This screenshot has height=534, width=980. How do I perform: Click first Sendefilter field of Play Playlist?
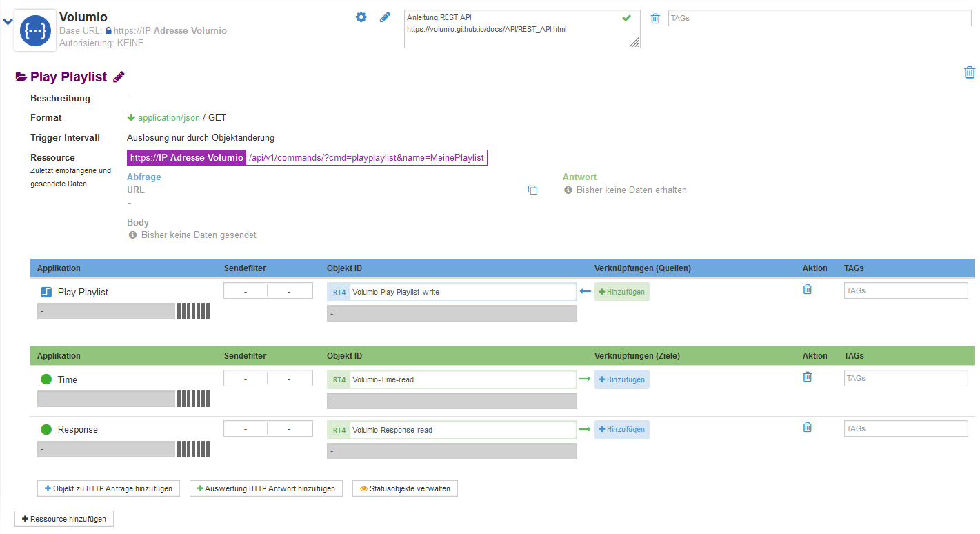click(246, 292)
